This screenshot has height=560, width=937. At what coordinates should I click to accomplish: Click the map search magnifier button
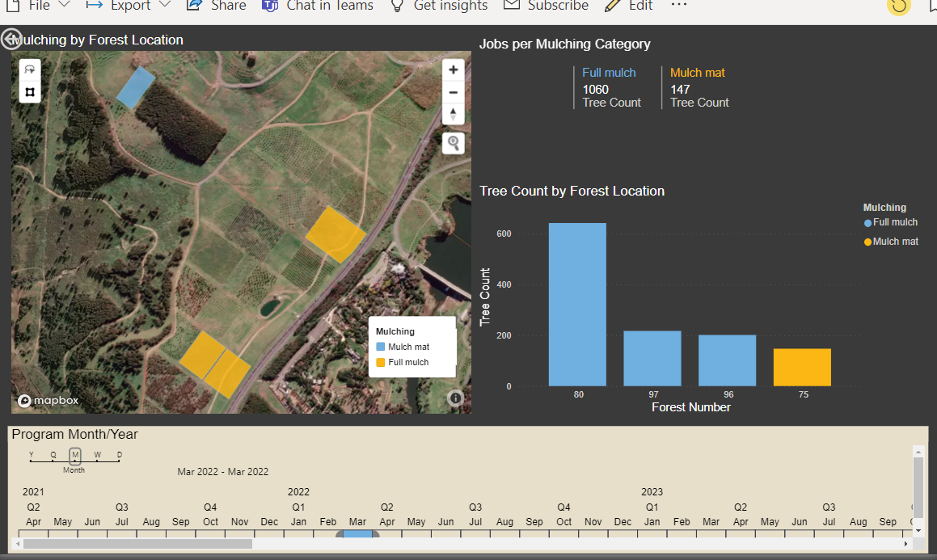tap(453, 143)
